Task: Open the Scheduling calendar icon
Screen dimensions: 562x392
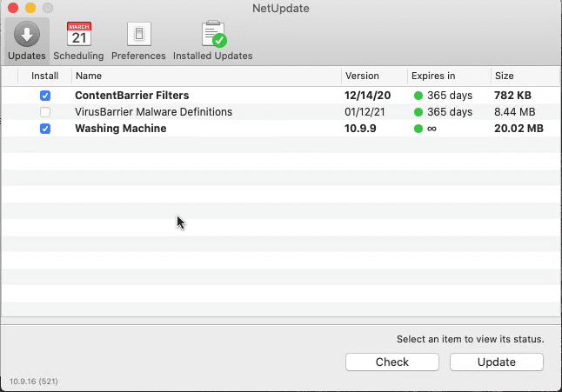Action: pyautogui.click(x=79, y=34)
